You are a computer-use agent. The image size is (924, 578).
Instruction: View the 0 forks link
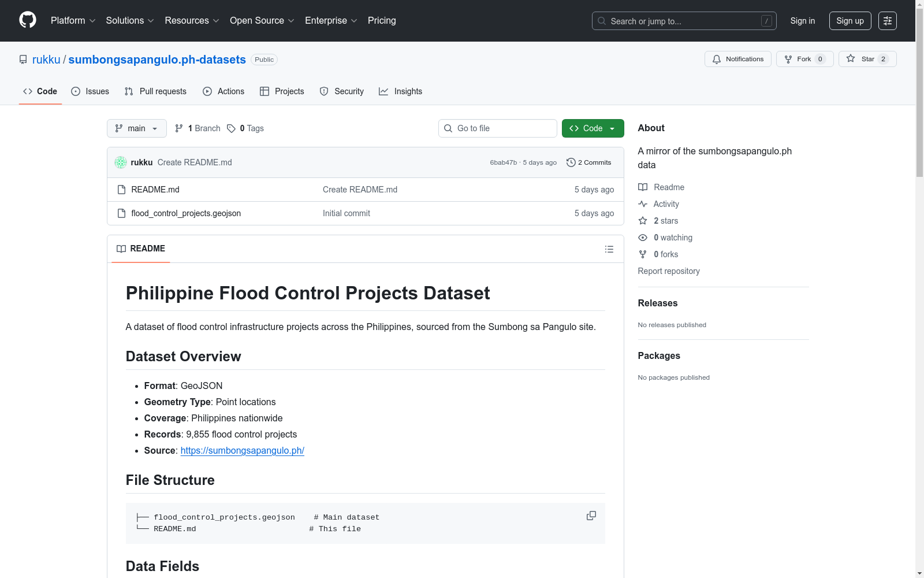click(658, 254)
